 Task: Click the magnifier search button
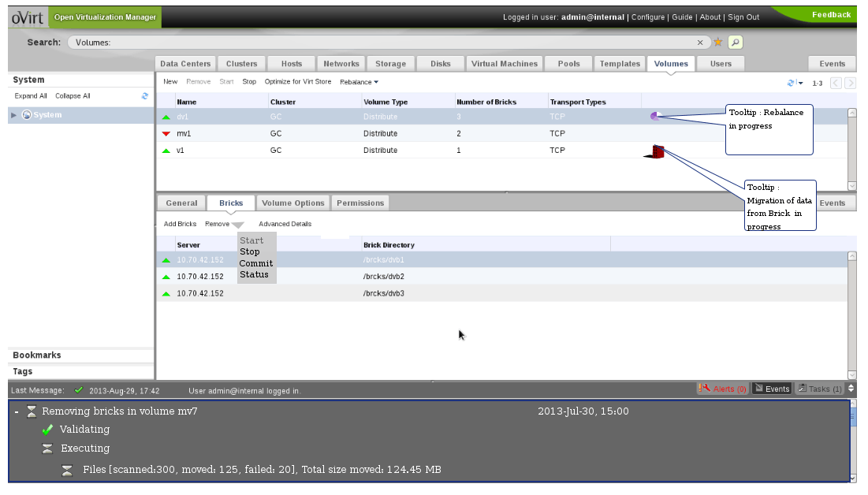735,43
